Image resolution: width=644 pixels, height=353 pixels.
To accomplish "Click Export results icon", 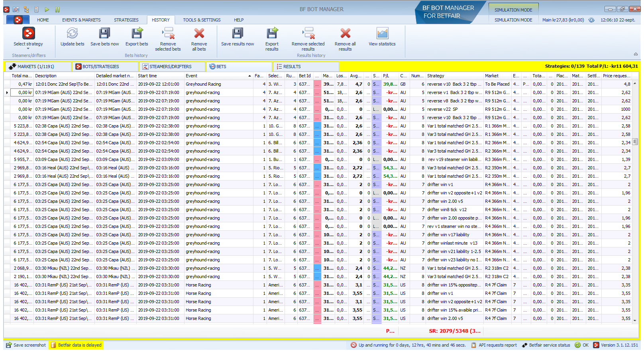I will coord(272,33).
